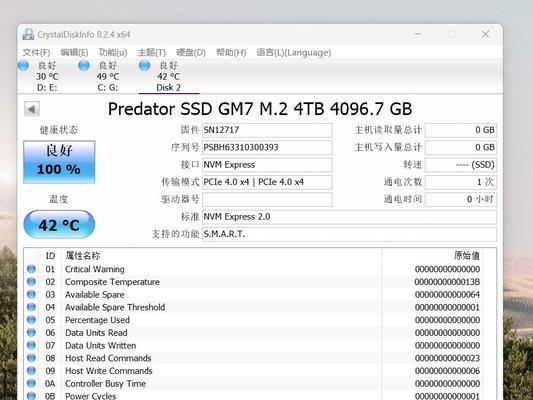Switch to the Disk 2 42 °C tab

169,76
